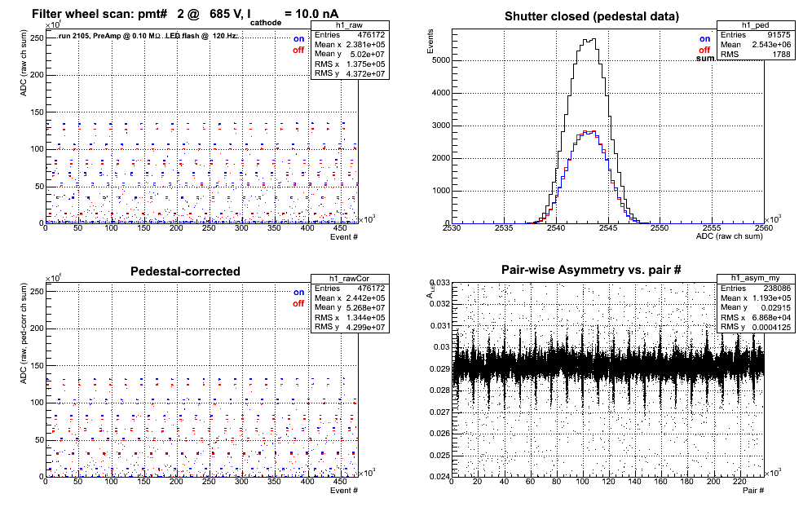
Task: Click the blue 'on' legend in pedestal plot
Action: point(705,39)
